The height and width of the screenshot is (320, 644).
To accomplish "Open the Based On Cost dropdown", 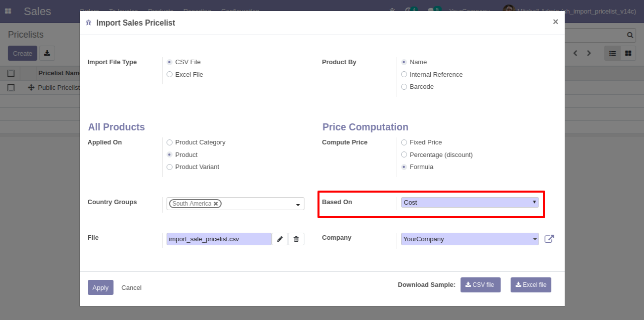I will [470, 203].
